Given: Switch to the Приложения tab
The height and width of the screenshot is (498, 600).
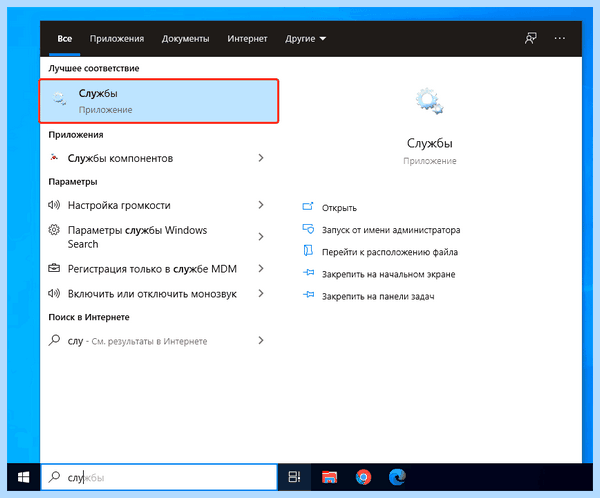Looking at the screenshot, I should (x=117, y=39).
